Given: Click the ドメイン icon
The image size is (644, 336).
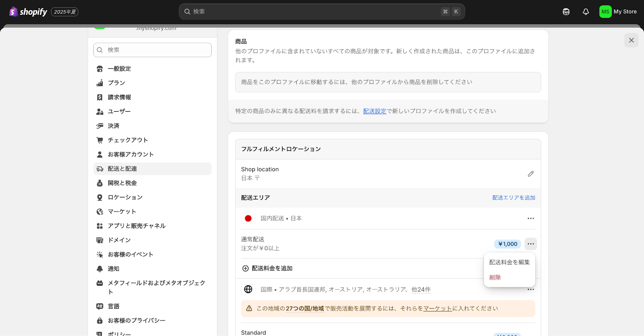Looking at the screenshot, I should click(x=100, y=240).
